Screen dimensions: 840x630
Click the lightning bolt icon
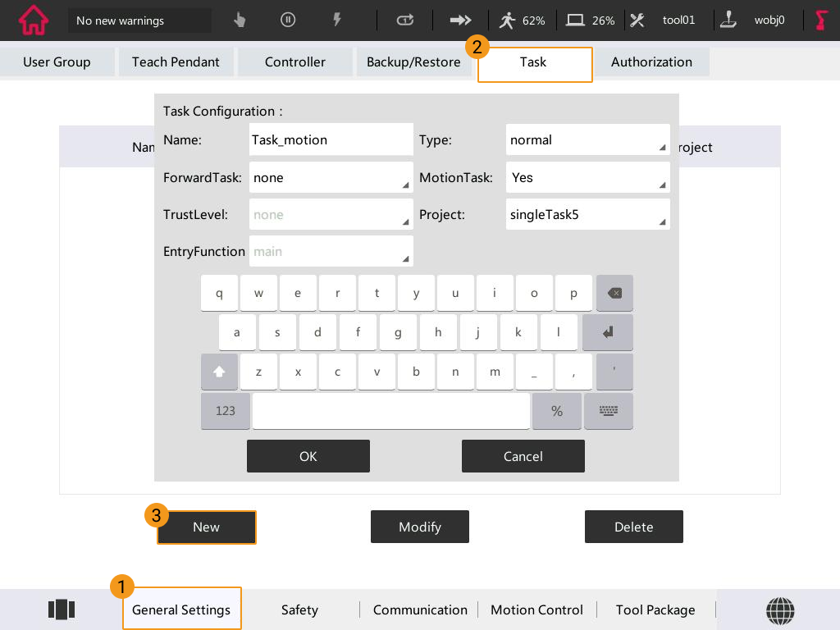click(x=336, y=21)
